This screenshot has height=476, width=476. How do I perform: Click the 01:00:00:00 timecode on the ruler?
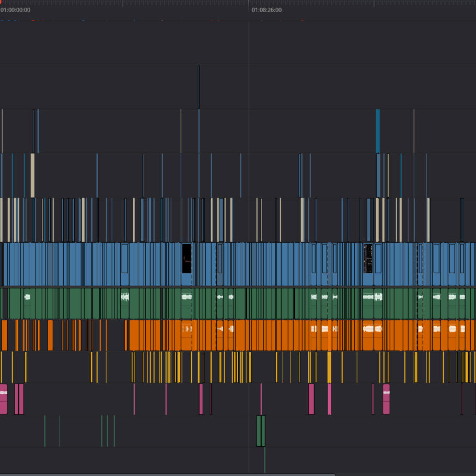(x=16, y=10)
